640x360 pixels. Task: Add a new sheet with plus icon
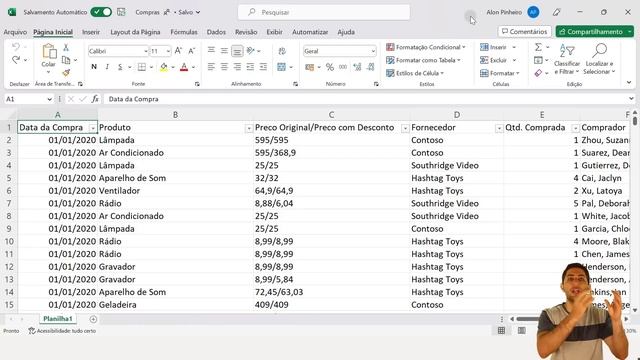pos(93,319)
